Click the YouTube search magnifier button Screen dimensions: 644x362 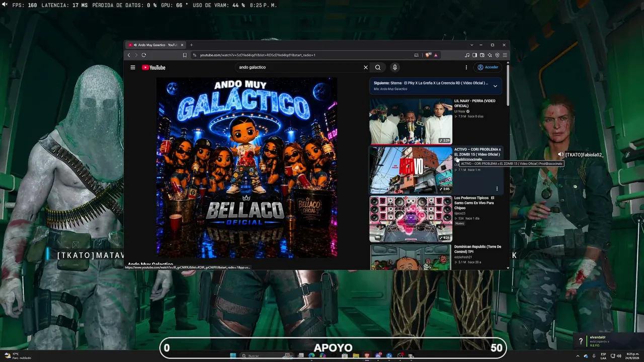click(x=378, y=67)
